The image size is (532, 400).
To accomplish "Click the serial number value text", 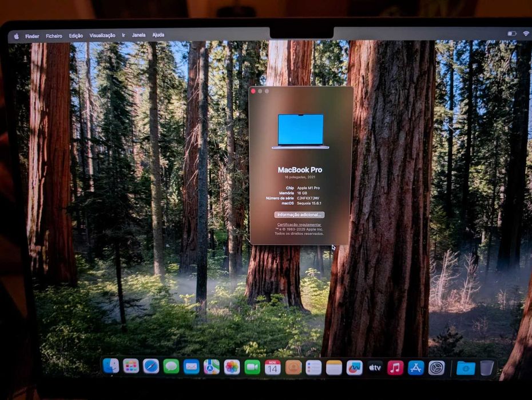I will 308,198.
